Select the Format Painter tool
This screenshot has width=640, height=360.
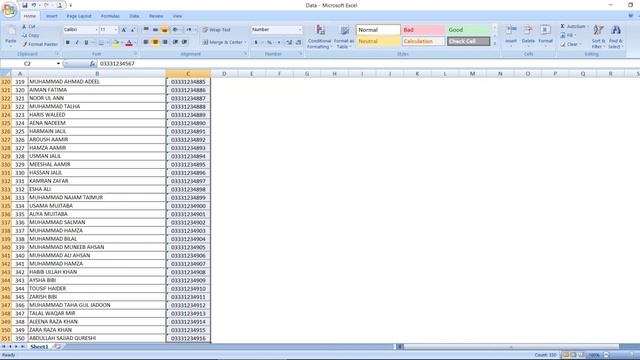tap(40, 44)
